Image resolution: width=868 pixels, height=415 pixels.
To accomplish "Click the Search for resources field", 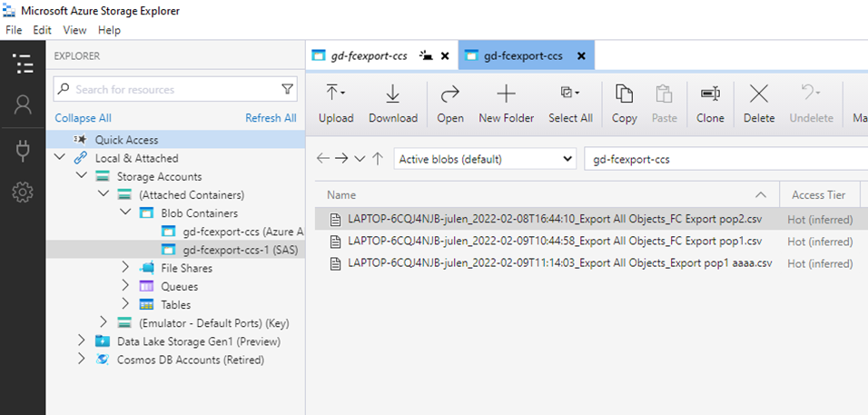I will [x=175, y=89].
